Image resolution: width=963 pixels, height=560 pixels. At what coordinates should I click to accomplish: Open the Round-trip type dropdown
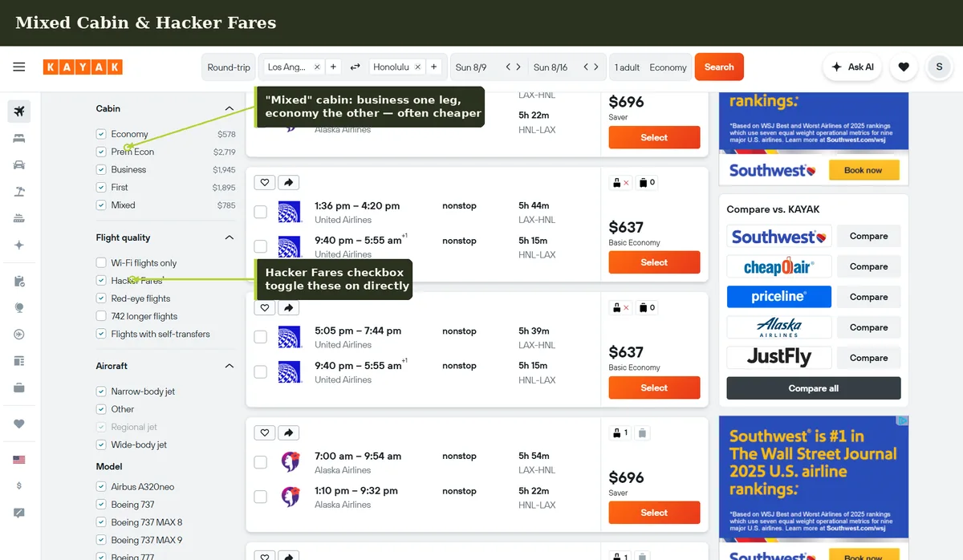coord(229,67)
